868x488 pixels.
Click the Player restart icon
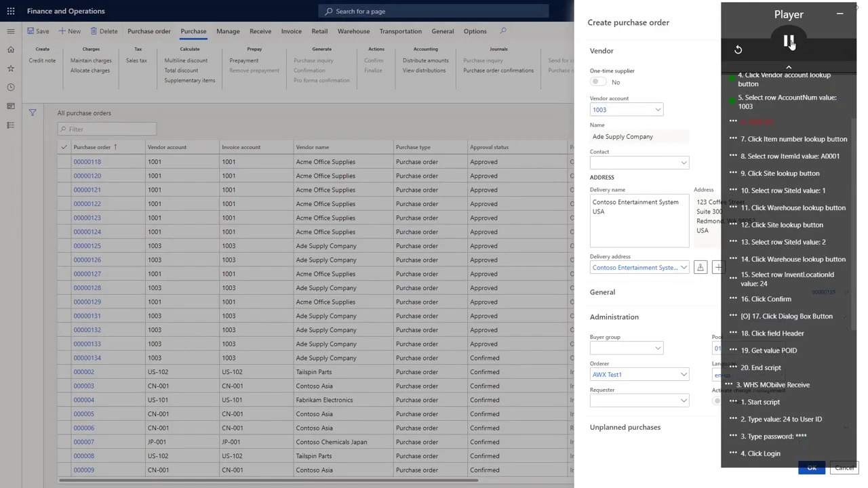[738, 49]
